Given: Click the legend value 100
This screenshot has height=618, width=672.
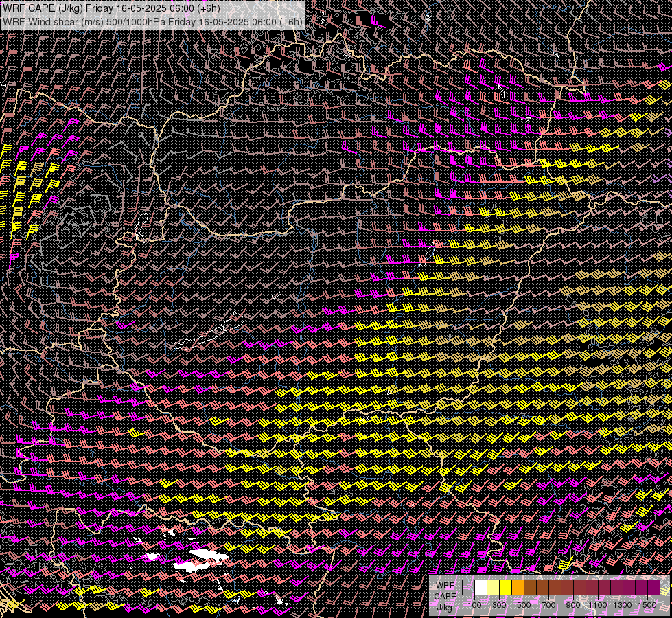Looking at the screenshot, I should click(474, 605).
